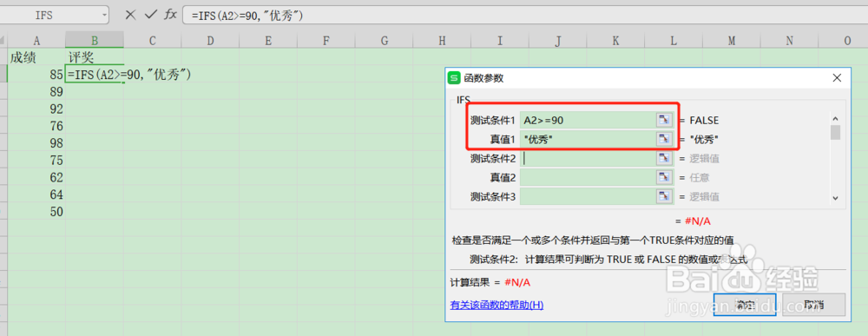Click the 取消 button
Viewport: 868px width, 336px height.
click(x=814, y=305)
